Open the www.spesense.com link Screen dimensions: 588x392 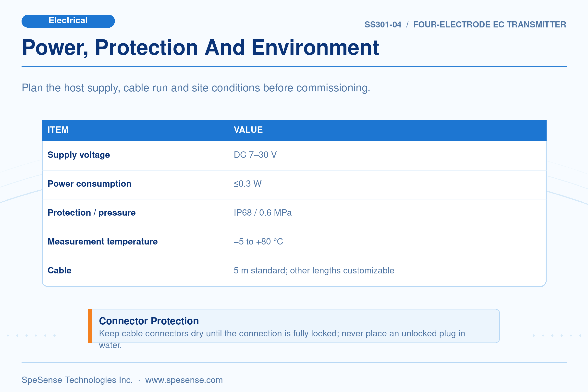(x=184, y=380)
